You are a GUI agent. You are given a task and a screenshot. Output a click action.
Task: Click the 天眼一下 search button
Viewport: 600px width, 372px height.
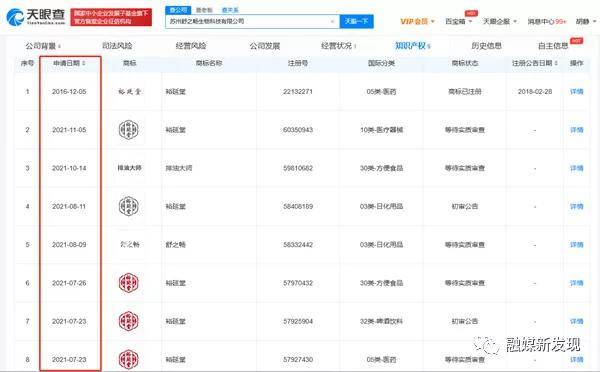click(x=356, y=21)
